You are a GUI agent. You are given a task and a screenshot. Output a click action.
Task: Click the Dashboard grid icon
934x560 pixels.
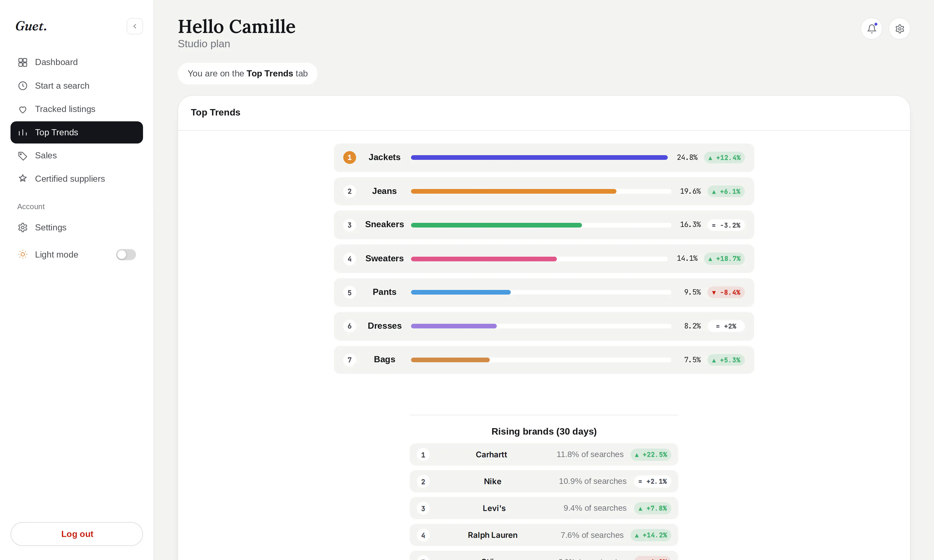click(x=23, y=62)
